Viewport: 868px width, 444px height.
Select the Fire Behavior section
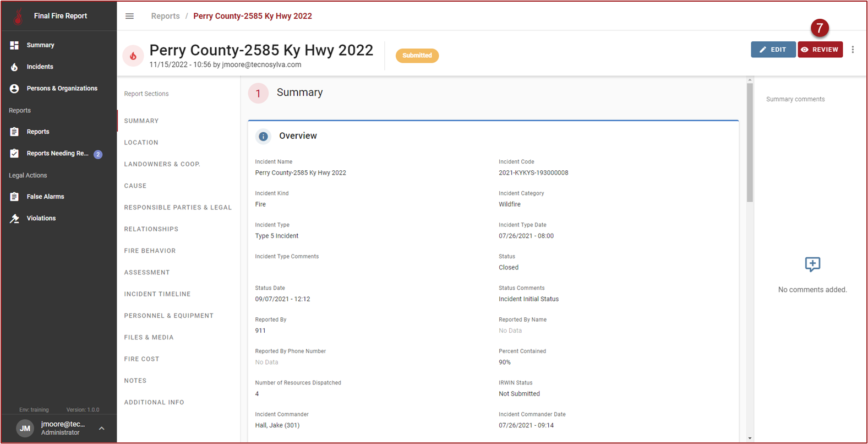tap(150, 251)
